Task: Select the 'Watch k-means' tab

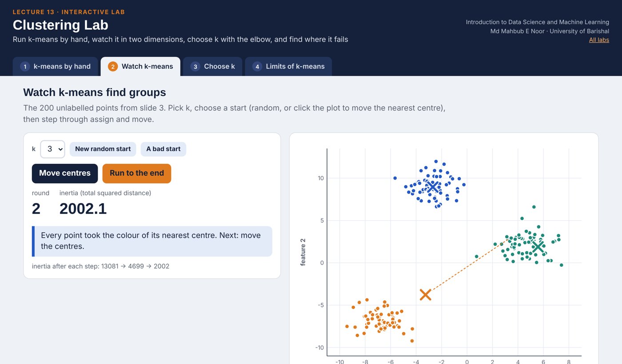Action: coord(140,67)
